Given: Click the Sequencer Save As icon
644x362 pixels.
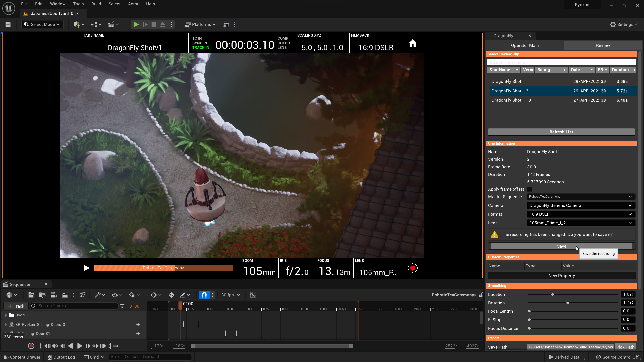Looking at the screenshot, I should click(x=31, y=295).
